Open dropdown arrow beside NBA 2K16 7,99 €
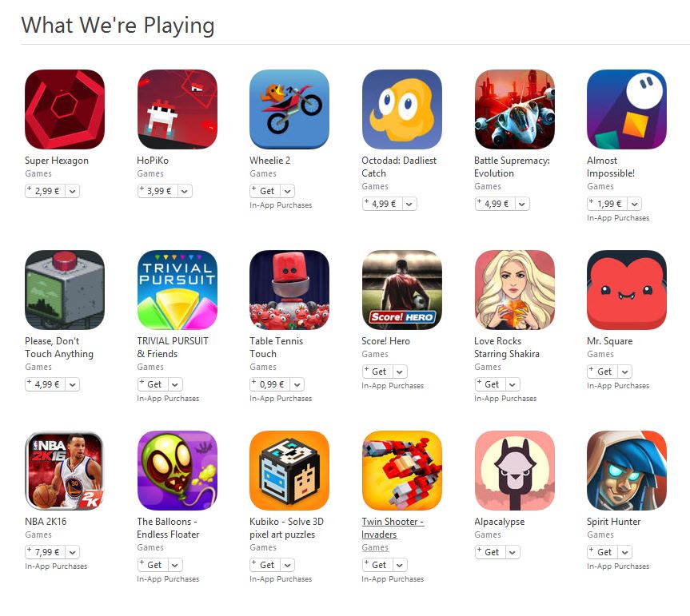This screenshot has width=690, height=616. (73, 552)
